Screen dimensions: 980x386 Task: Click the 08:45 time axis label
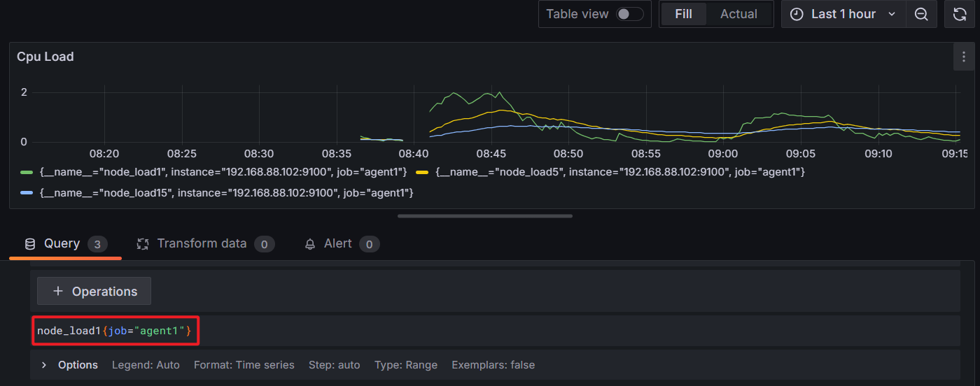pyautogui.click(x=491, y=153)
